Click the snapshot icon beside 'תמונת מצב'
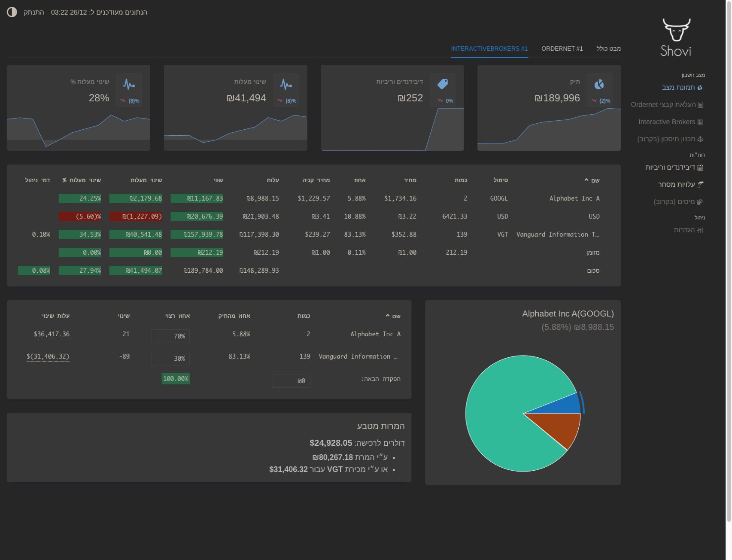Image resolution: width=732 pixels, height=560 pixels. 700,88
